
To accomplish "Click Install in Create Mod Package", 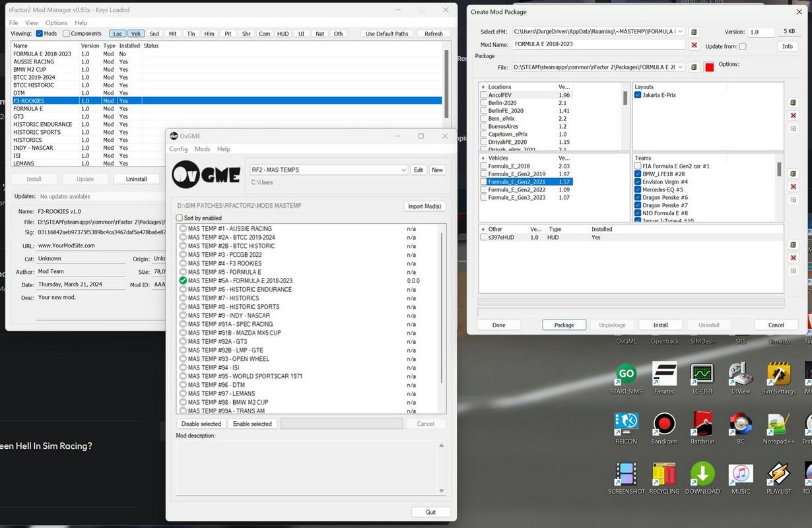I will 660,325.
